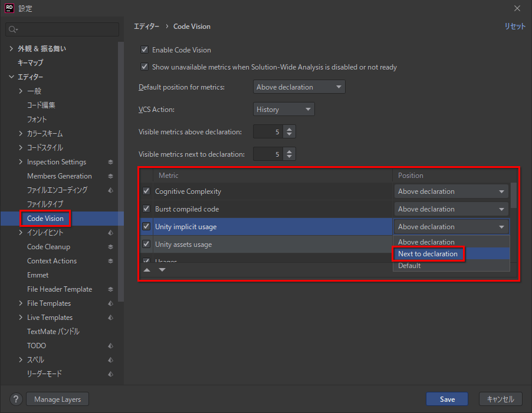
Task: Uncheck the Cognitive Complexity metric
Action: pyautogui.click(x=146, y=191)
